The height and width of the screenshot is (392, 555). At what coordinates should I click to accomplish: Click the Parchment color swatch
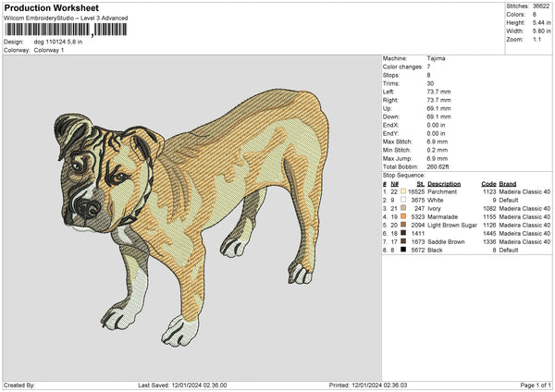pos(402,190)
